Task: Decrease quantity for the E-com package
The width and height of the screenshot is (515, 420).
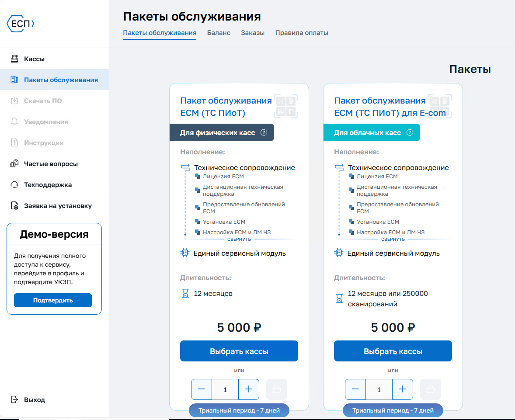Action: [x=355, y=389]
